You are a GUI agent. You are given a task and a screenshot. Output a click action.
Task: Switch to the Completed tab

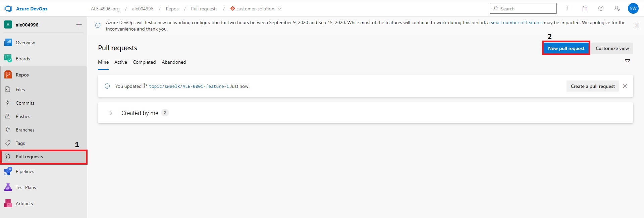tap(144, 62)
